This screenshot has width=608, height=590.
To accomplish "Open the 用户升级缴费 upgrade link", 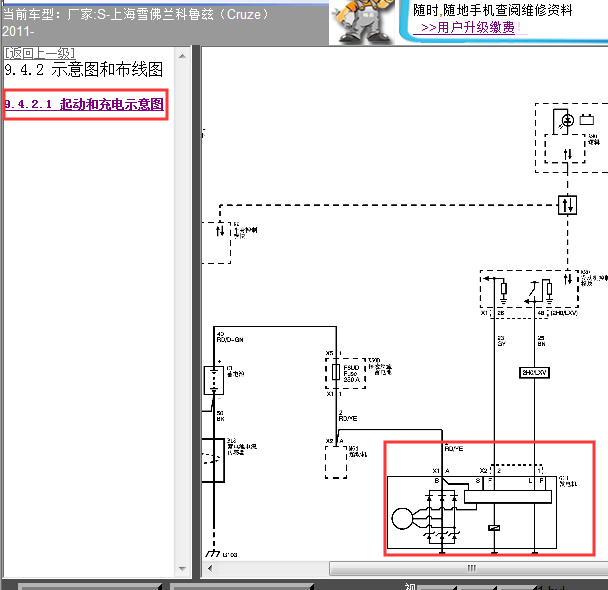I will pyautogui.click(x=468, y=28).
